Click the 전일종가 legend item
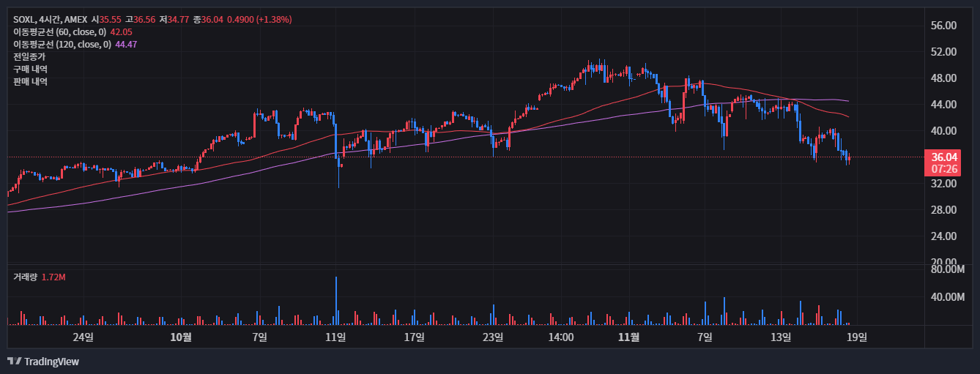Viewport: 980px width, 374px height. 29,57
